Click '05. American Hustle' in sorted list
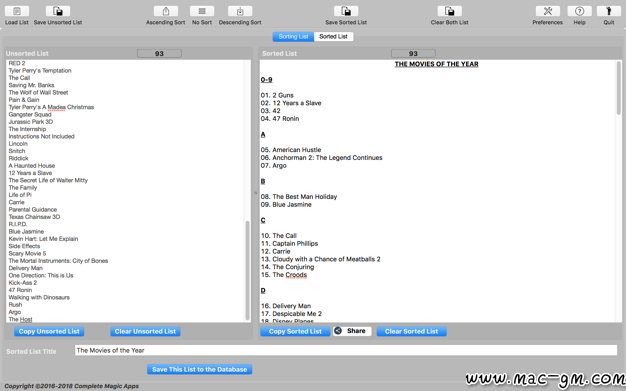Image resolution: width=626 pixels, height=391 pixels. (291, 150)
